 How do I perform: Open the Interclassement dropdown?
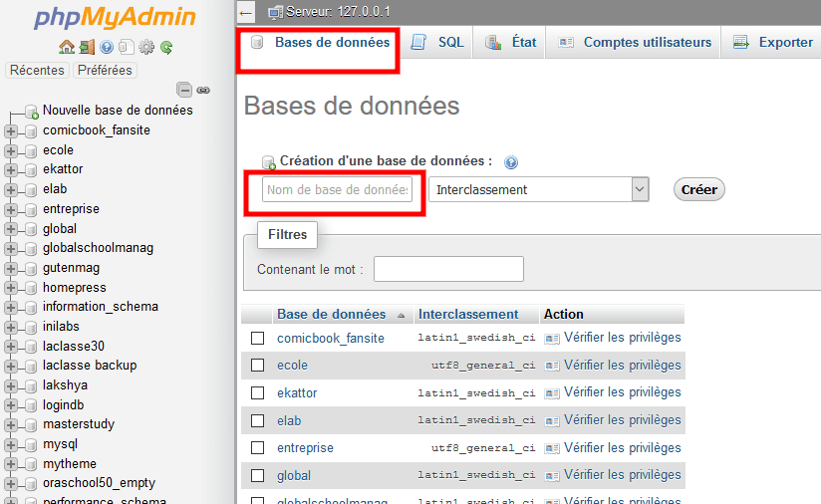[539, 189]
